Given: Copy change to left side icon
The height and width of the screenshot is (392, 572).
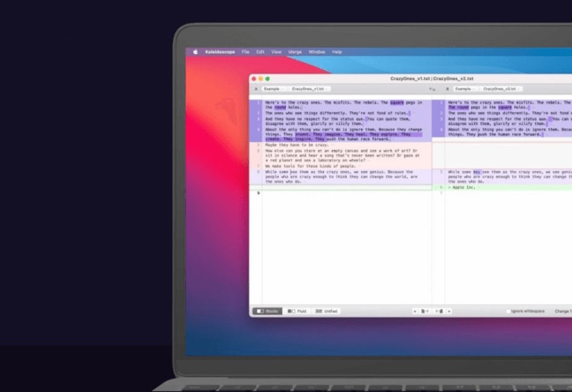Looking at the screenshot, I should coord(439,311).
